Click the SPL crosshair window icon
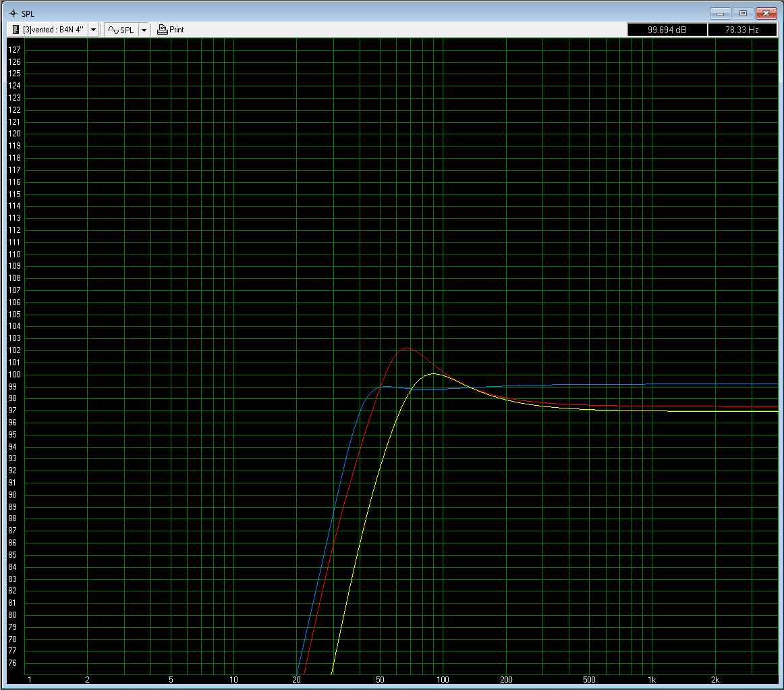784x690 pixels. coord(13,13)
